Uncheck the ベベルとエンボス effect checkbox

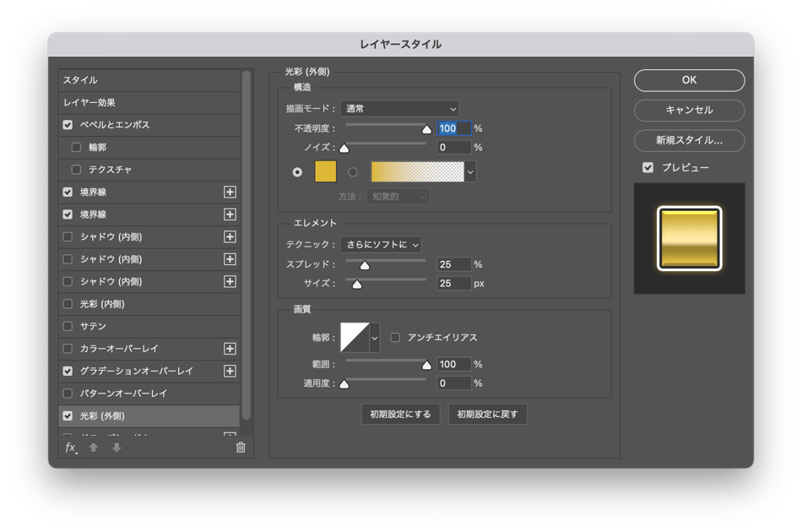(x=68, y=125)
